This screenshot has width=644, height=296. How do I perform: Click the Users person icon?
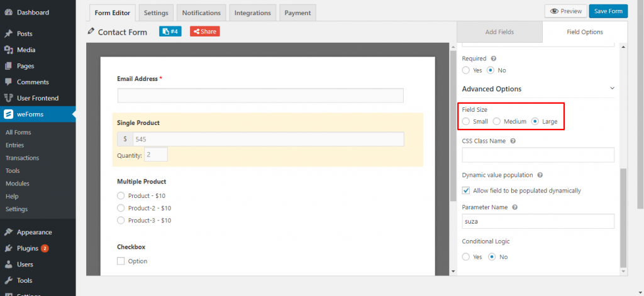[8, 265]
